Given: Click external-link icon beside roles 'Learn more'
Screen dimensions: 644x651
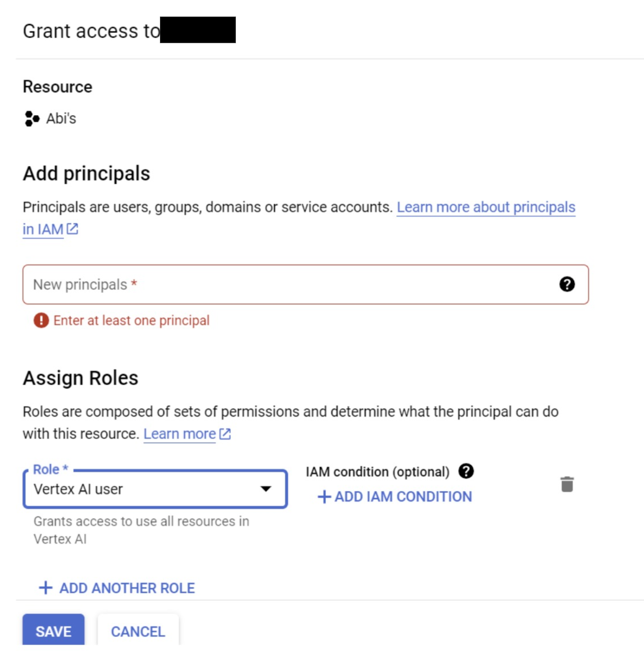Looking at the screenshot, I should (225, 434).
